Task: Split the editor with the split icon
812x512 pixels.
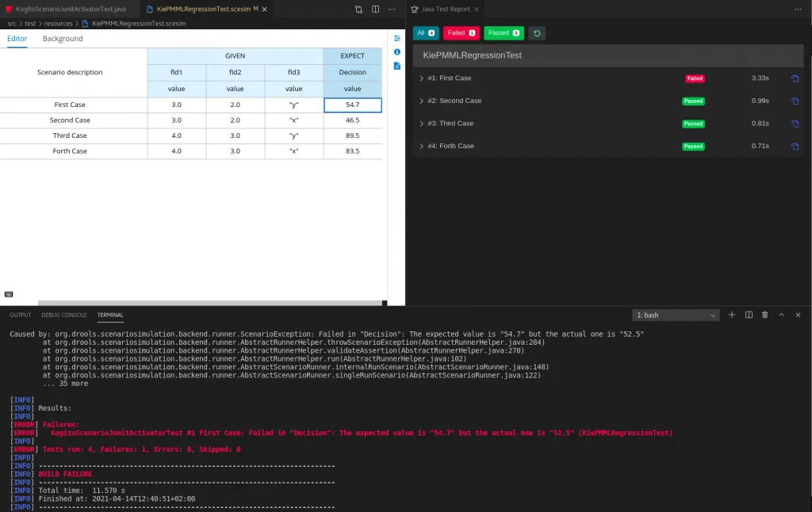Action: tap(375, 10)
